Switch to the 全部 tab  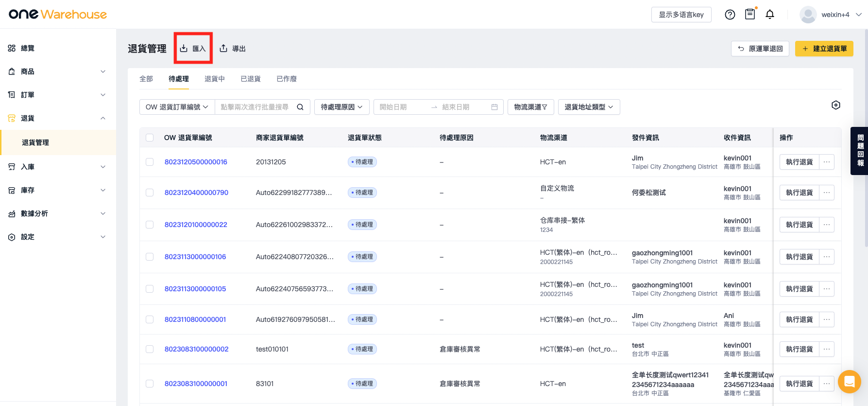(x=146, y=79)
